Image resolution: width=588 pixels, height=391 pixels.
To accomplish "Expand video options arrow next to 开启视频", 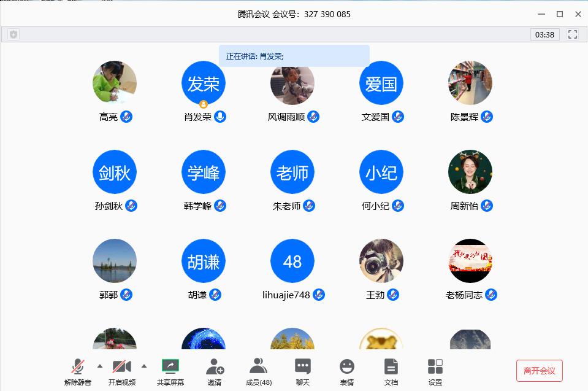I will (x=144, y=366).
